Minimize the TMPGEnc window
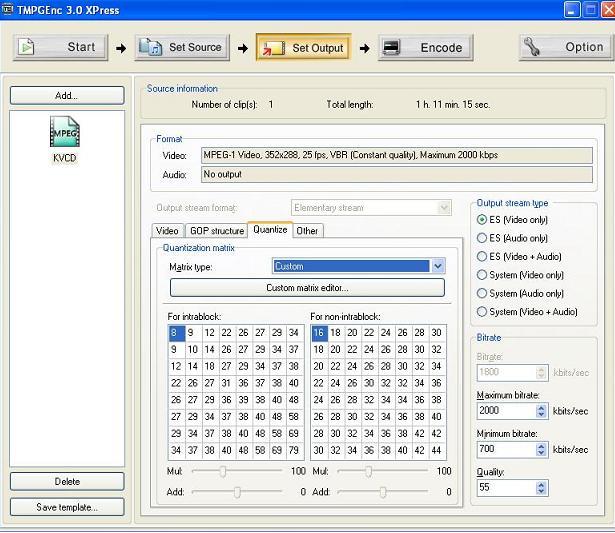The image size is (615, 533). (571, 10)
